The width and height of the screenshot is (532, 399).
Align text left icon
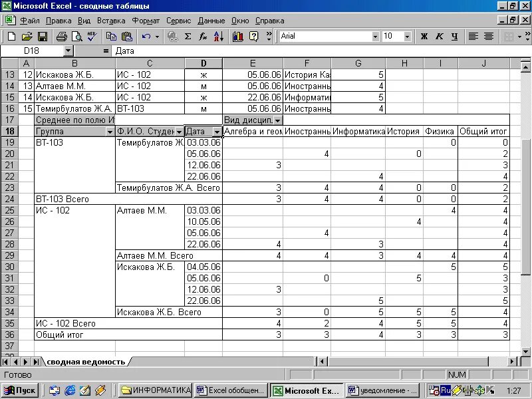[473, 37]
